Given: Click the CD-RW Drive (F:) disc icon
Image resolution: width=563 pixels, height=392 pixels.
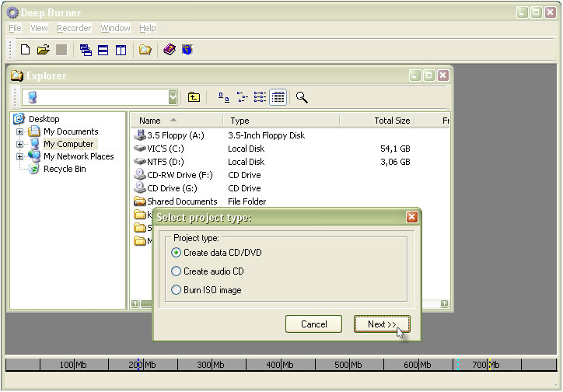Looking at the screenshot, I should tap(140, 175).
